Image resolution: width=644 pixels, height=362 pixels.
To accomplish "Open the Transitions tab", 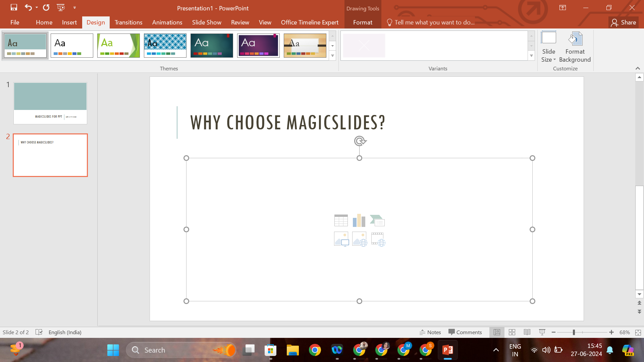I will [128, 22].
